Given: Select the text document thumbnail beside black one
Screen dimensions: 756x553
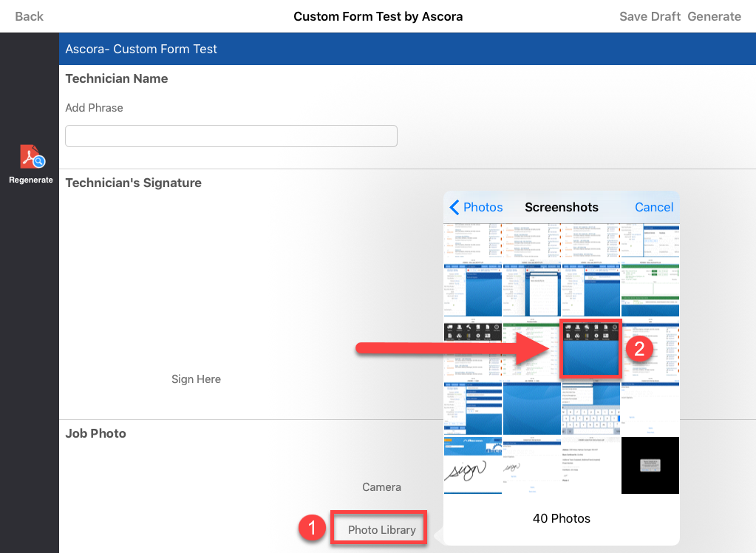Looking at the screenshot, I should [x=591, y=465].
